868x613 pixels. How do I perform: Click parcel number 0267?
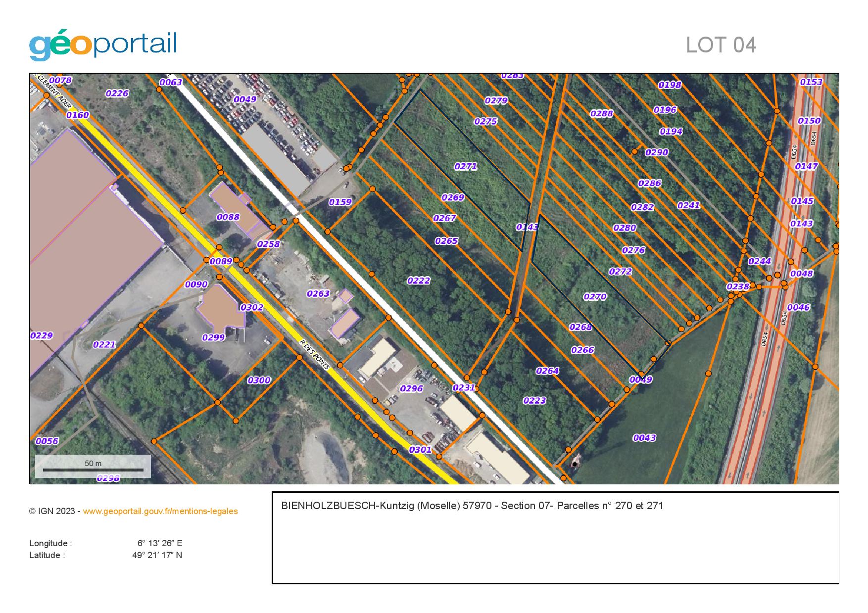click(444, 218)
